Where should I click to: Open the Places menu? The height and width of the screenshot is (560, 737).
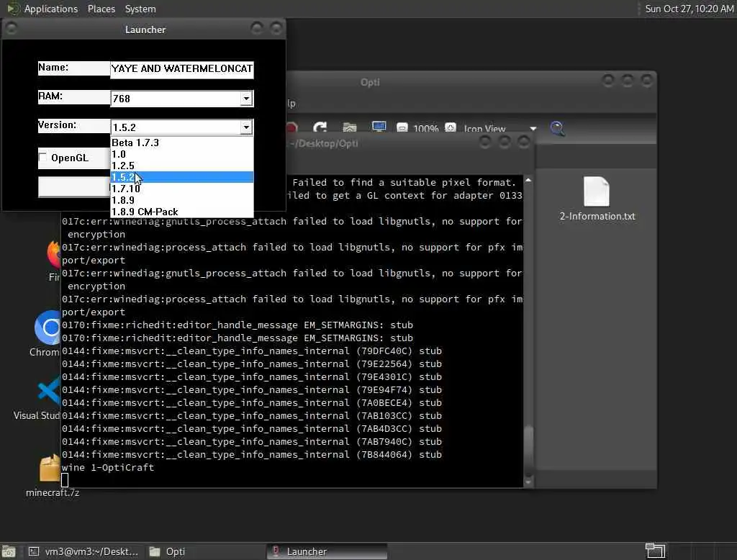(x=101, y=9)
